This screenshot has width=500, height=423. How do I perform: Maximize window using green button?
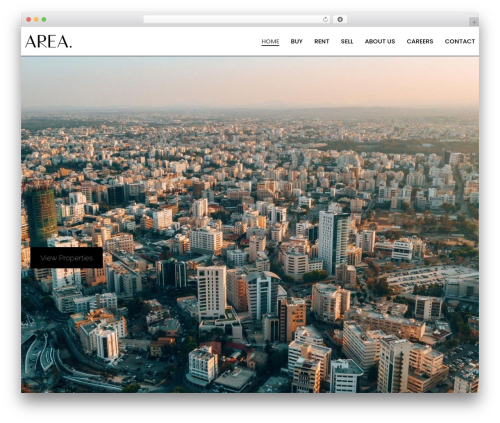click(44, 19)
